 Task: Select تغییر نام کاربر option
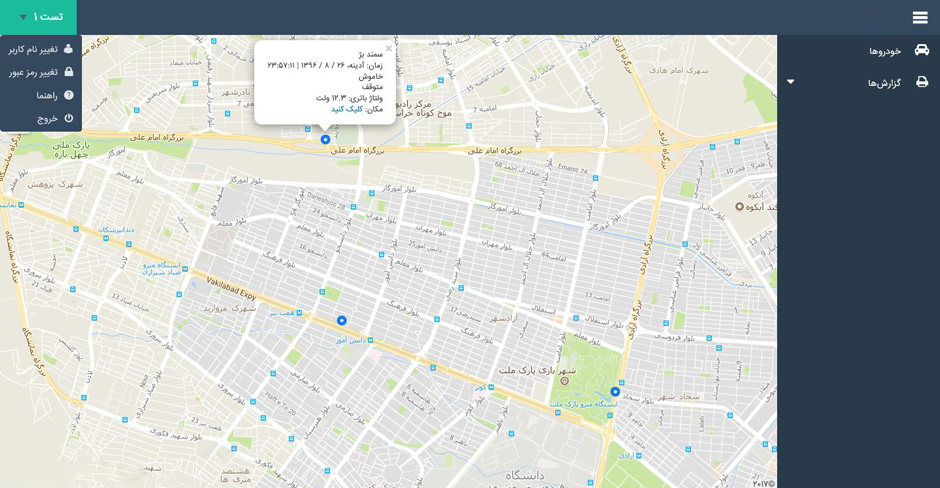click(x=33, y=49)
